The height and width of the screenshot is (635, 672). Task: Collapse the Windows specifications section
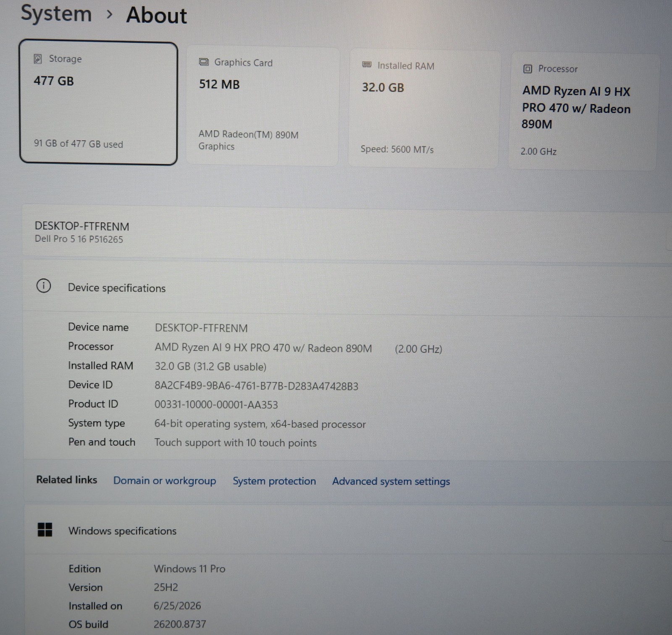[348, 530]
